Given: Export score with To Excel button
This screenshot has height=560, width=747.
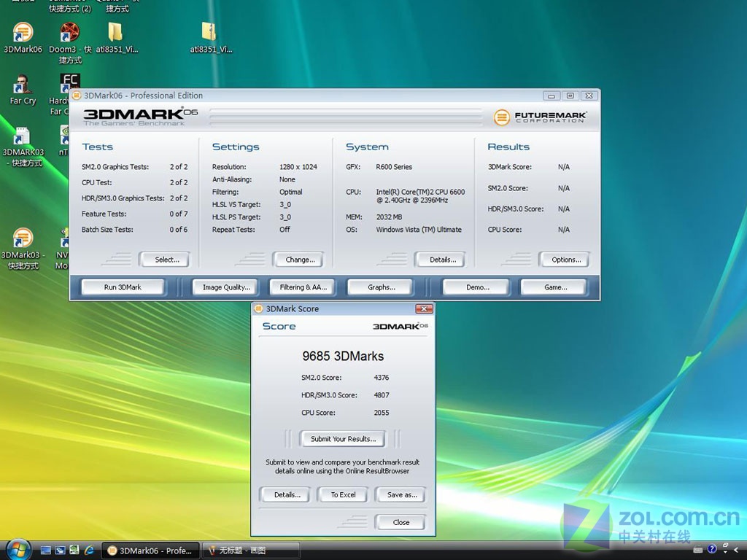Looking at the screenshot, I should coord(343,495).
